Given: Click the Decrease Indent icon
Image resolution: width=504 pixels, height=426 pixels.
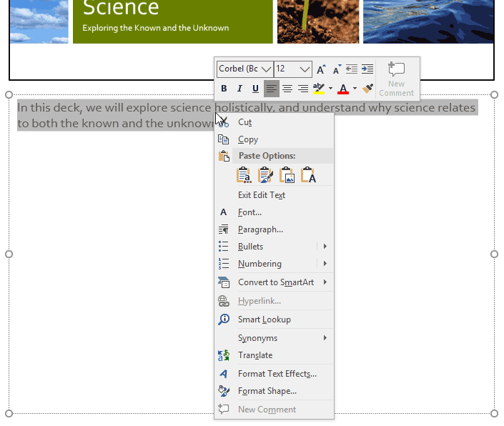Looking at the screenshot, I should 352,69.
